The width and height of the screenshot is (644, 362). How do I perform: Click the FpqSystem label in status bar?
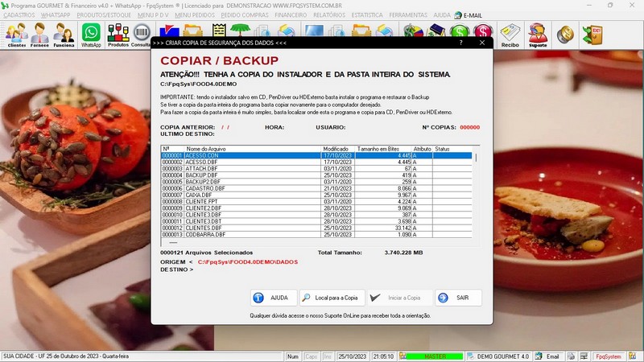609,356
